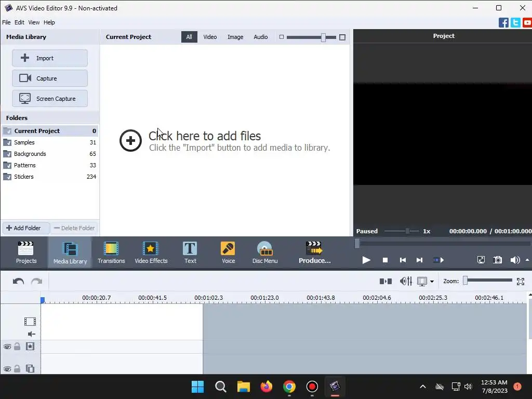Open File Explorer from the taskbar
This screenshot has height=399, width=532.
(x=243, y=387)
